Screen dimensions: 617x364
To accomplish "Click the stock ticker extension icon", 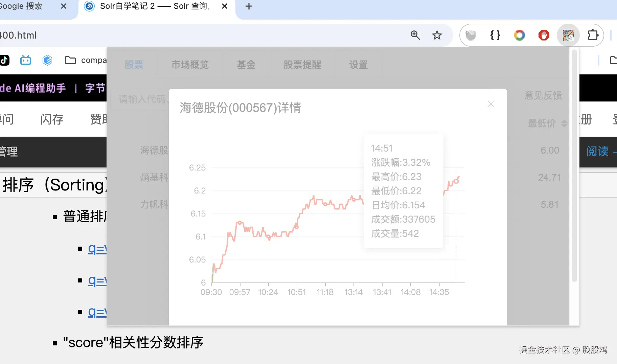I will click(x=568, y=35).
